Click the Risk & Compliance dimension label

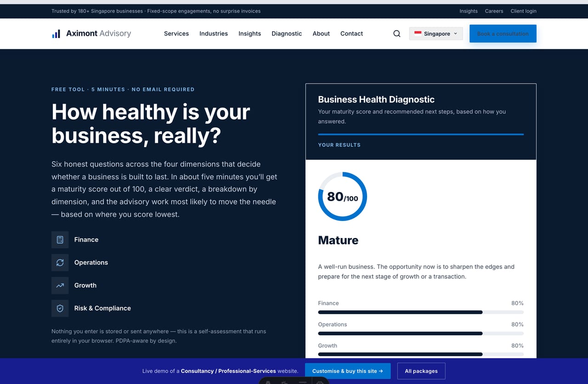click(x=102, y=309)
